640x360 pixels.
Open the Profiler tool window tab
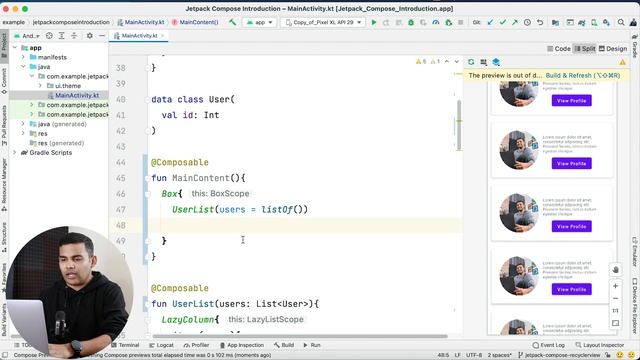[x=196, y=345]
